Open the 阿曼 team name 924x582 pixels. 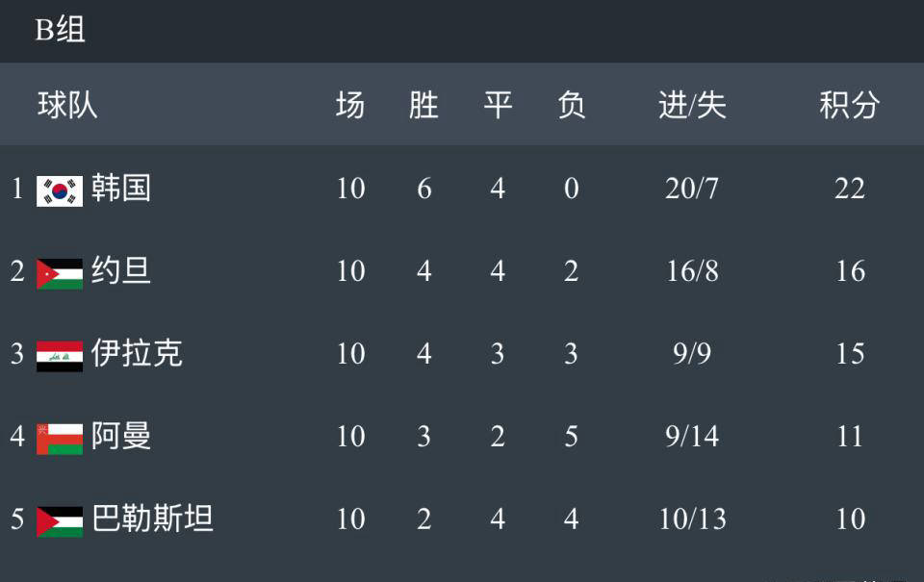click(x=121, y=436)
